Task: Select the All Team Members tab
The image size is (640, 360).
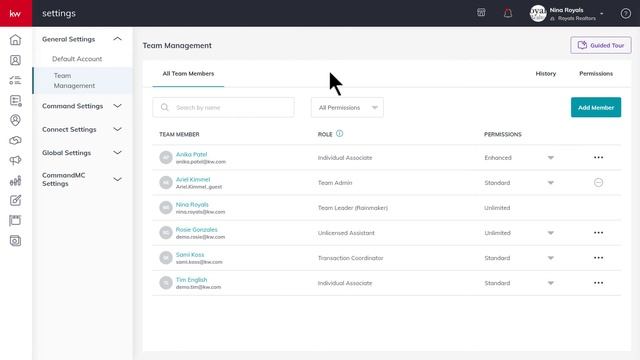Action: pyautogui.click(x=188, y=73)
